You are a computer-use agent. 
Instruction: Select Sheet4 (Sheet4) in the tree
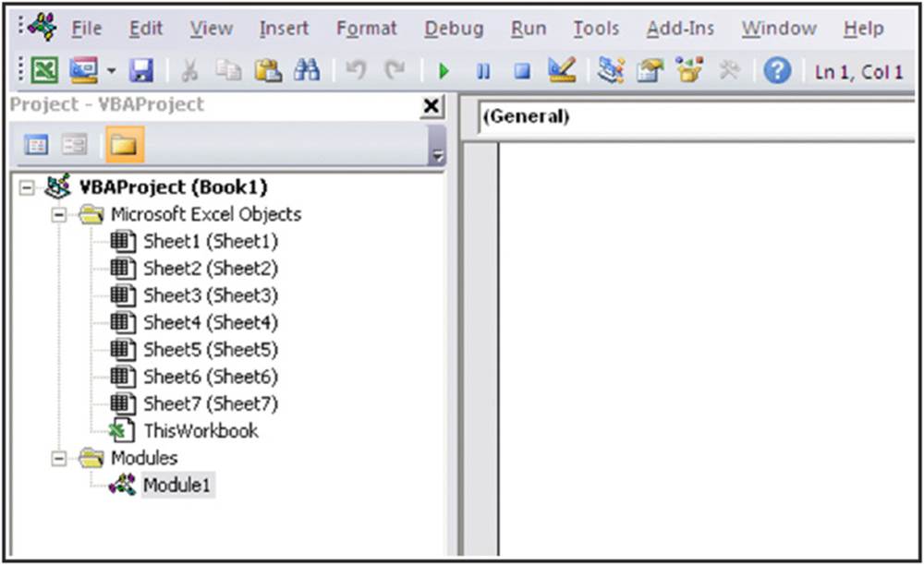click(211, 323)
